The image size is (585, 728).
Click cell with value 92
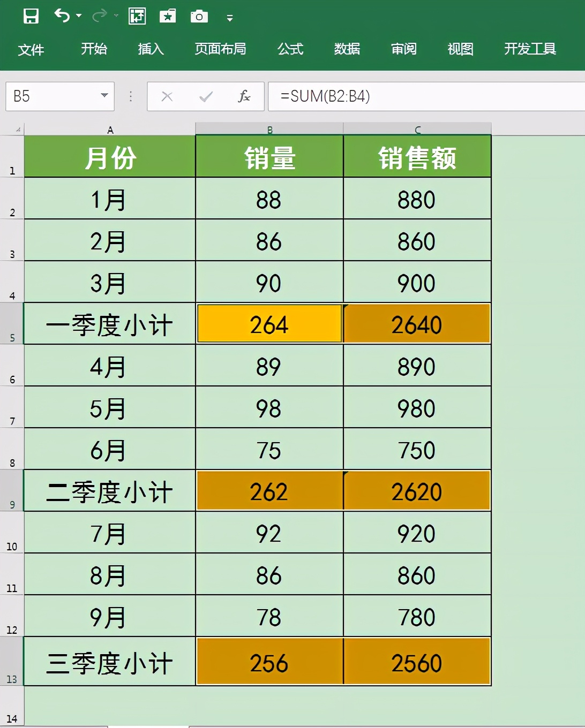coord(269,532)
